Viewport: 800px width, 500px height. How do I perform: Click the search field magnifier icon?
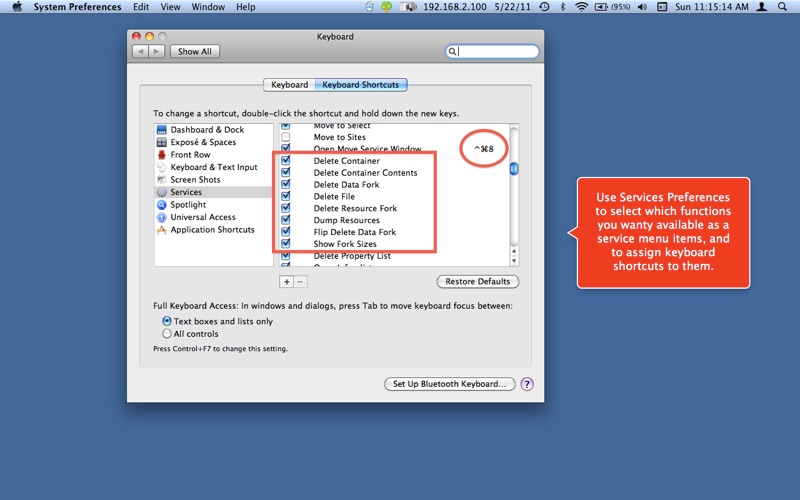452,52
